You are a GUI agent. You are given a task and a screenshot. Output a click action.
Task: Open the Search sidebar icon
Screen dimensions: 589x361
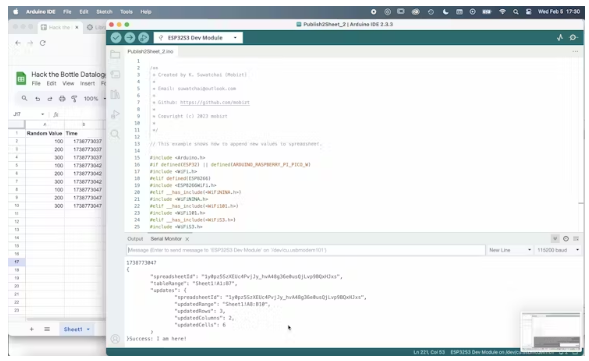(x=115, y=134)
